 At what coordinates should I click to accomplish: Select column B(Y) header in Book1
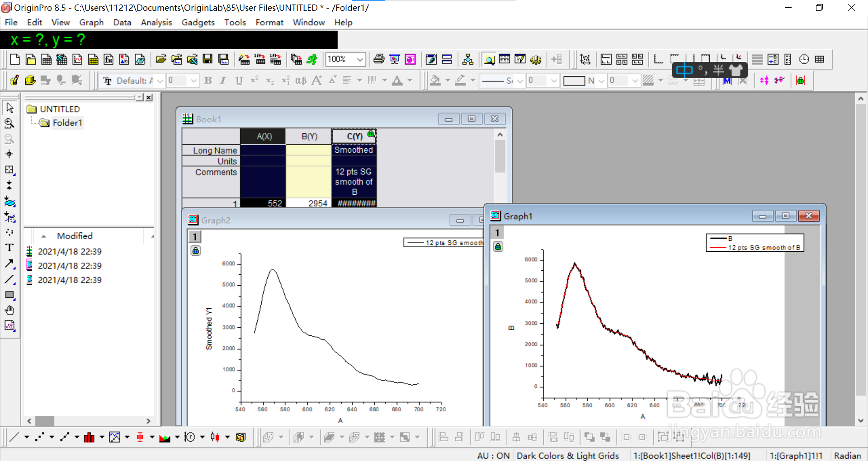309,136
